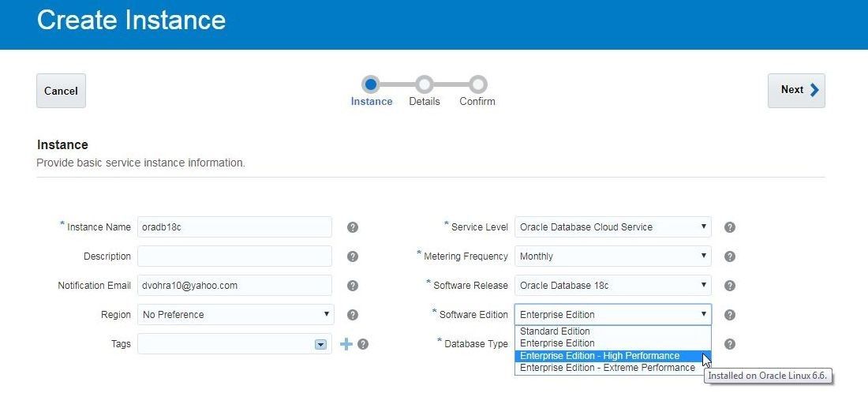Add a new tag with plus icon
Screen dimensions: 868x393
[x=346, y=344]
